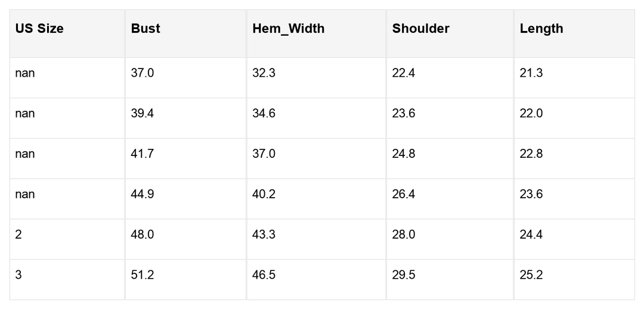Screen dimensions: 644x309
Task: Click the US Size cell showing 3
Action: coord(18,275)
